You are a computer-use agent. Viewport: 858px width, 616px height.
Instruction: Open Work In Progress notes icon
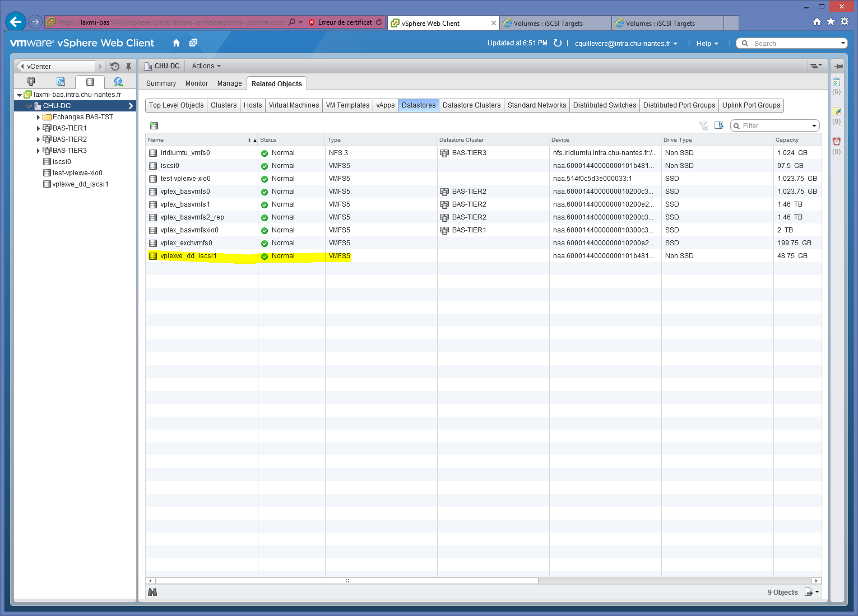point(836,112)
